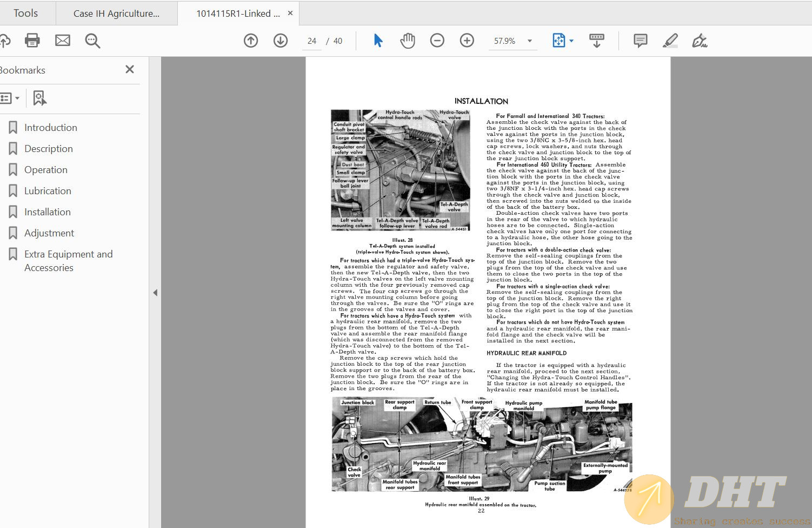Collapse the left panel with the arrow

[x=155, y=293]
